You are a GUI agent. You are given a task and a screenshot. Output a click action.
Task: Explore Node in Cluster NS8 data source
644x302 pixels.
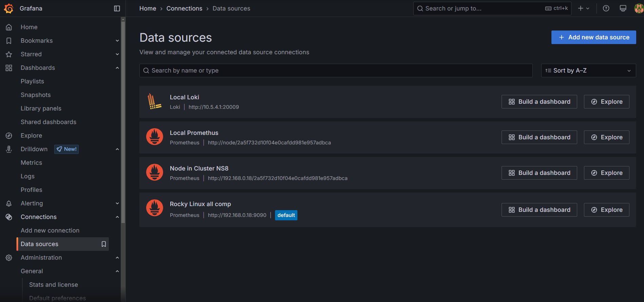(x=606, y=173)
